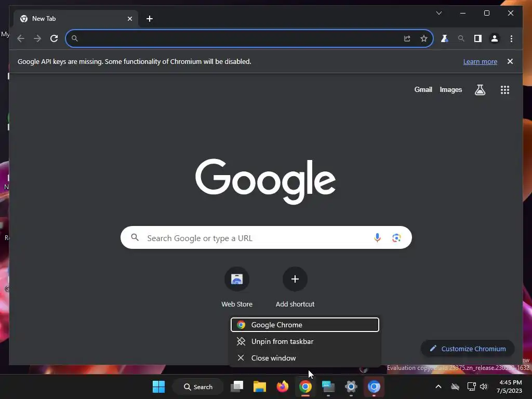Open the Web Store shortcut
This screenshot has width=532, height=399.
click(x=237, y=288)
